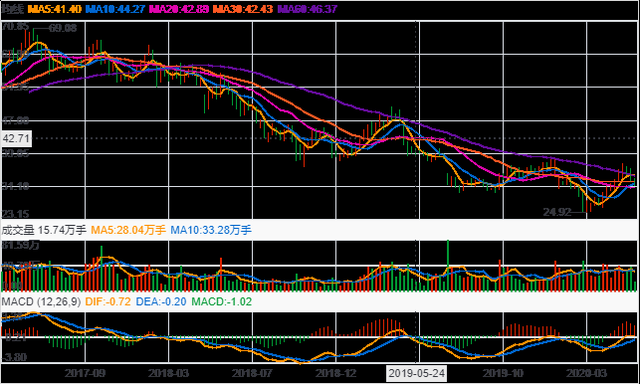Screen dimensions: 640x384
Task: Select the volume MA5:28.04万手 label
Action: [x=128, y=230]
